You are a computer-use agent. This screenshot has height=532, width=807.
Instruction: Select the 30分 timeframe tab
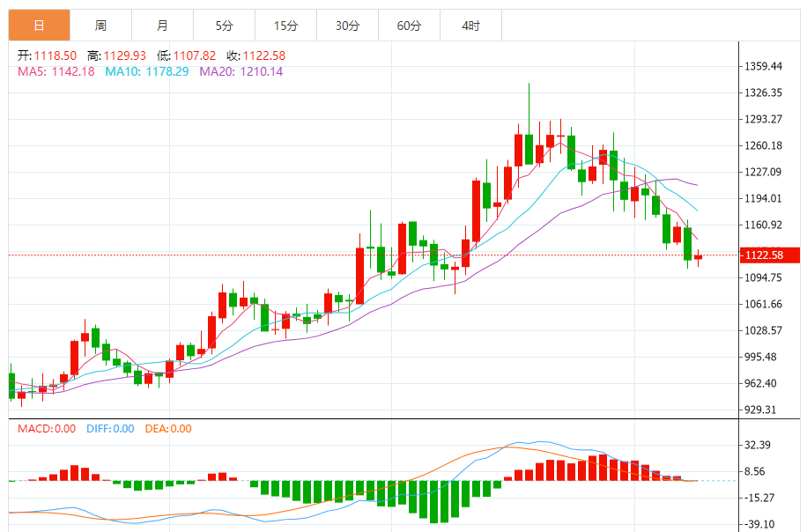click(x=348, y=26)
